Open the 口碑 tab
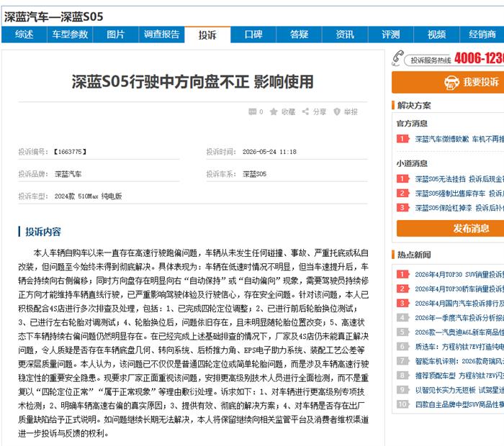 tap(253, 35)
